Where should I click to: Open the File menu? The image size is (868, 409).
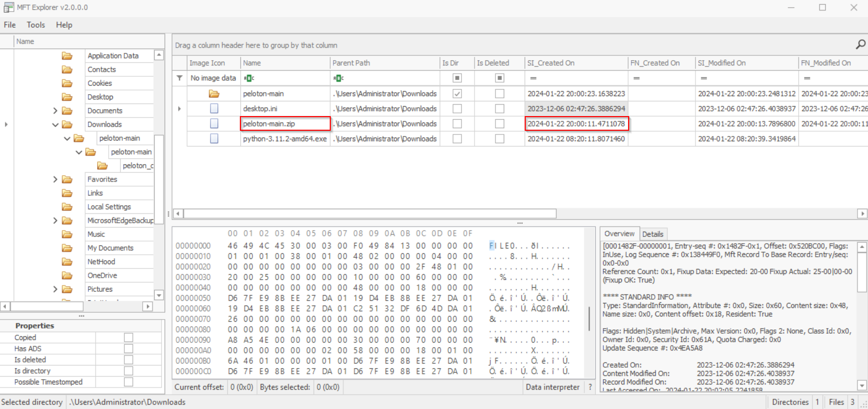pyautogui.click(x=10, y=25)
